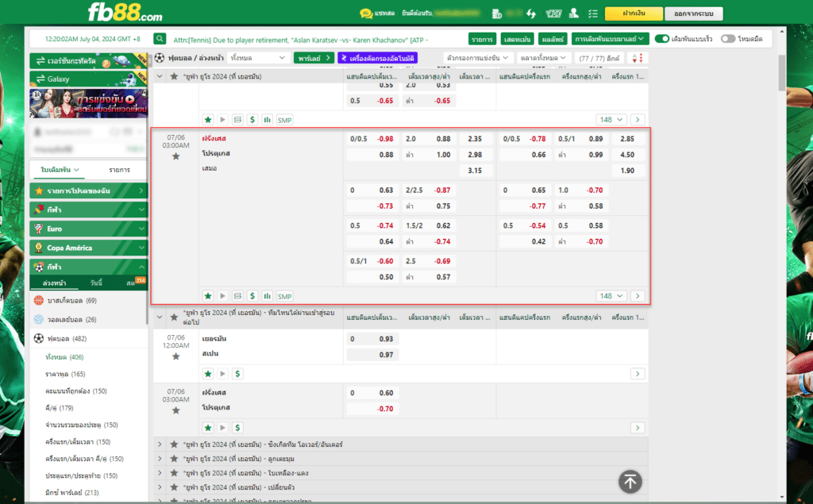Viewport: 813px width, 504px height.
Task: Switch to the วันนี้ tab
Action: pyautogui.click(x=96, y=283)
